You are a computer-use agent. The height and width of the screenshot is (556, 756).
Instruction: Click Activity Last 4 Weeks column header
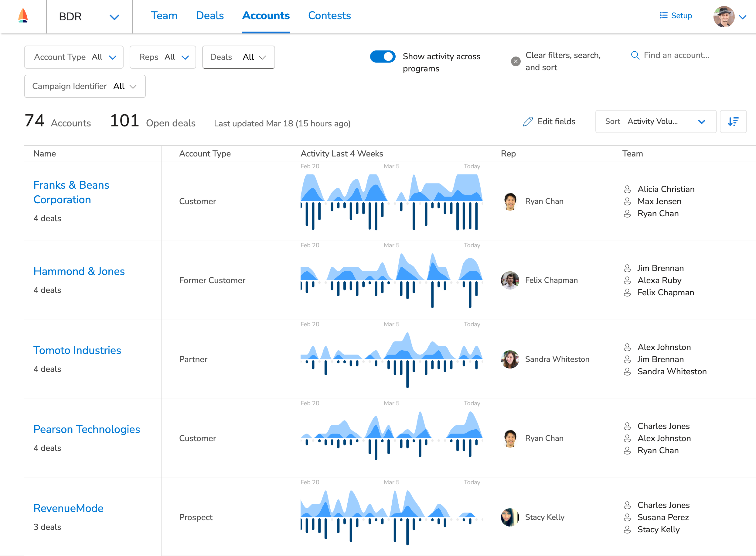[342, 153]
